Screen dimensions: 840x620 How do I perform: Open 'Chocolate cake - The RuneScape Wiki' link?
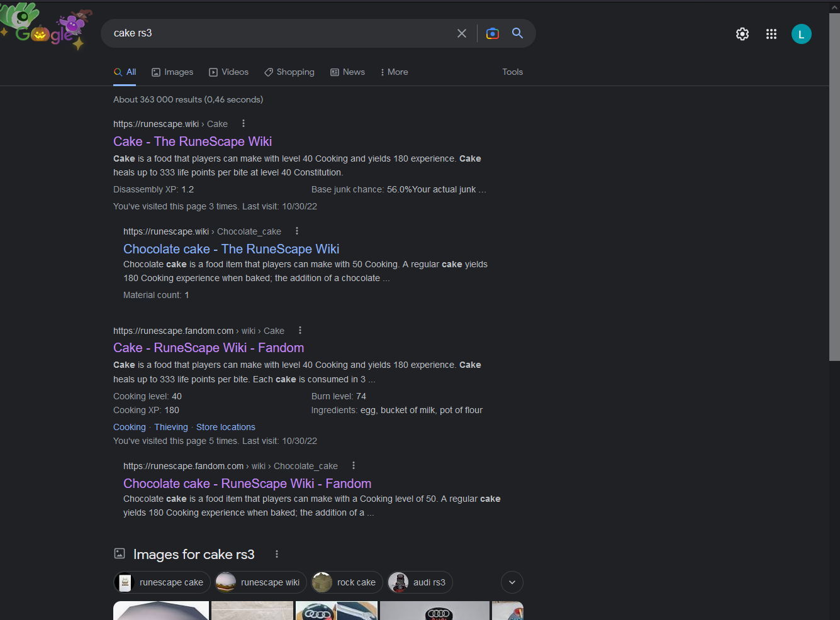(231, 249)
